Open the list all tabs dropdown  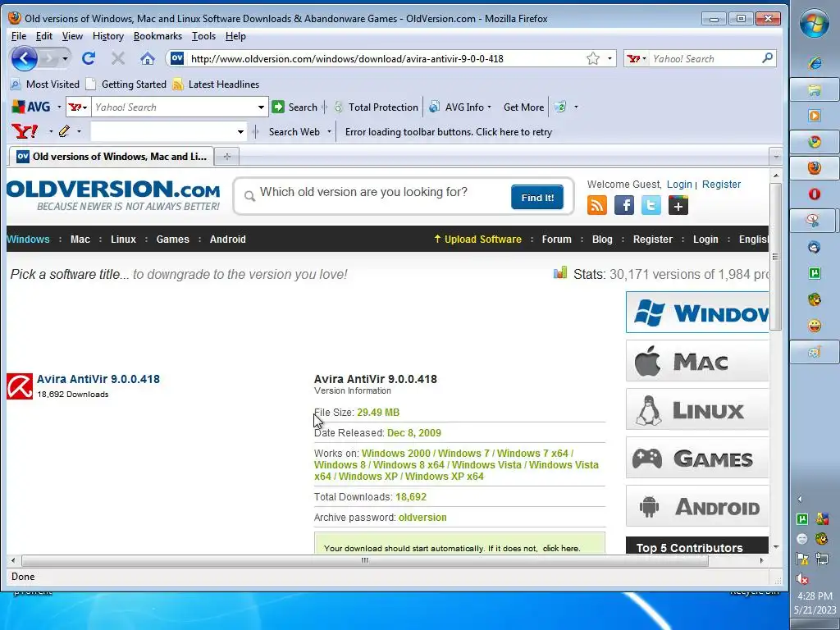776,157
